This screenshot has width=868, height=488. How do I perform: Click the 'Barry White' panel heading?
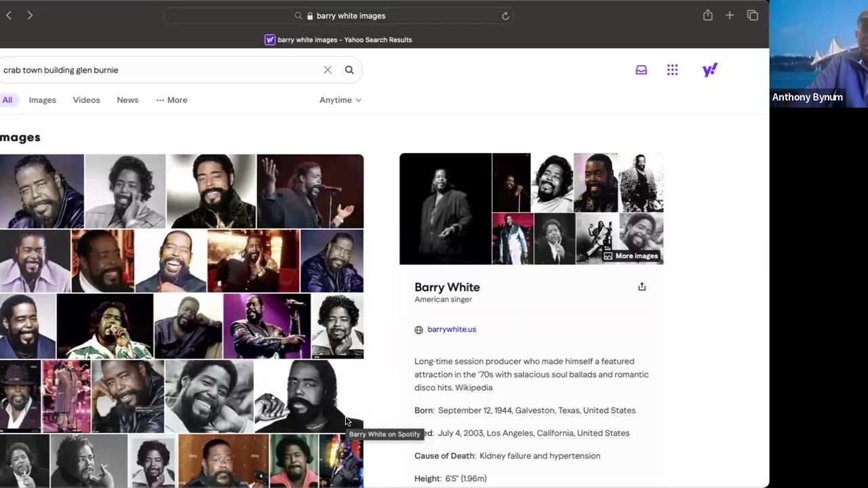pyautogui.click(x=447, y=287)
